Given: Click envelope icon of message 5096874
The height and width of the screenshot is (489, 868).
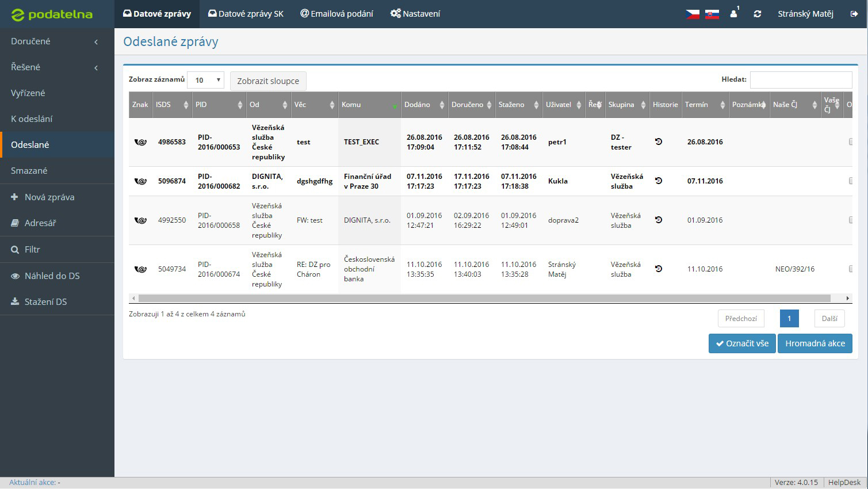Looking at the screenshot, I should coord(140,181).
